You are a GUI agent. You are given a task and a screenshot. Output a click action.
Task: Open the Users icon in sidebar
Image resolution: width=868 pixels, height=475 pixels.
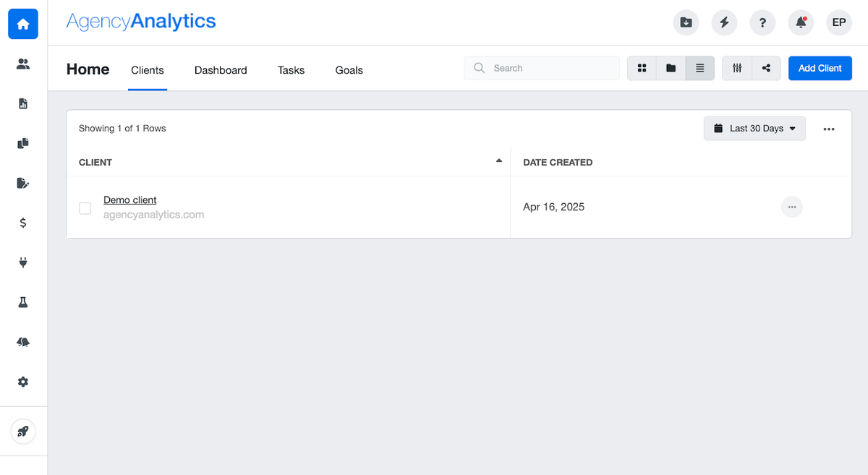coord(23,64)
